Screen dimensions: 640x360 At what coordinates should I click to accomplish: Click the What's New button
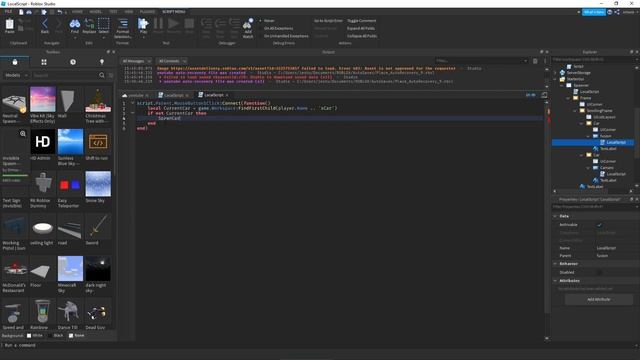coord(594,12)
